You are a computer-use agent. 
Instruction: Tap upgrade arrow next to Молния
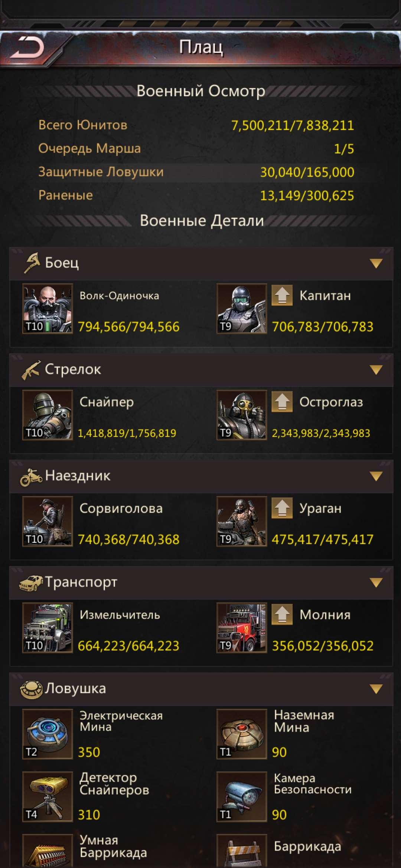click(282, 615)
